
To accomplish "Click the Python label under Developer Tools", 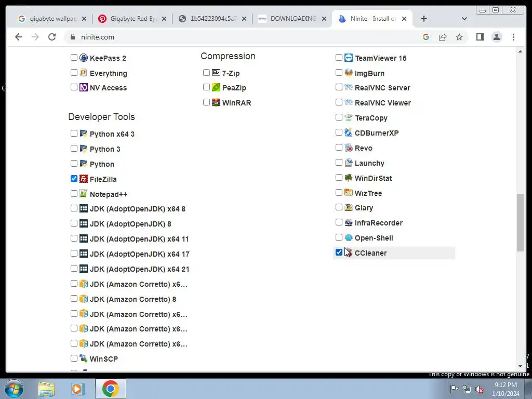I will 102,164.
